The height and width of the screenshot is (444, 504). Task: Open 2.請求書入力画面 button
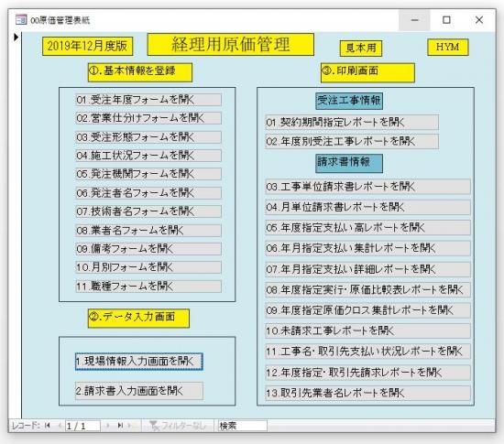tap(139, 391)
